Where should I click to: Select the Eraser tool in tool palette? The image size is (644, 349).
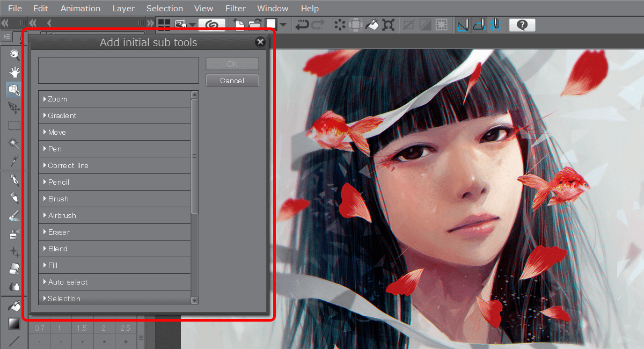14,268
